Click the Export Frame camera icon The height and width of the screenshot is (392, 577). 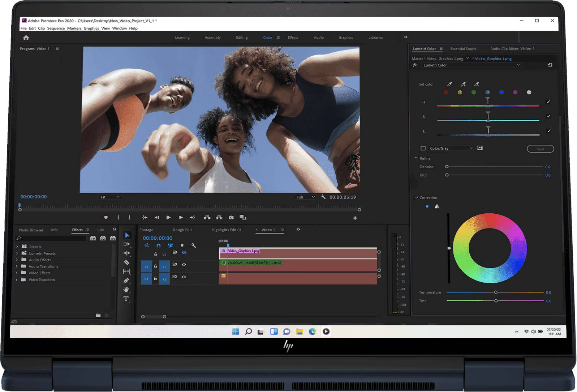click(x=231, y=218)
